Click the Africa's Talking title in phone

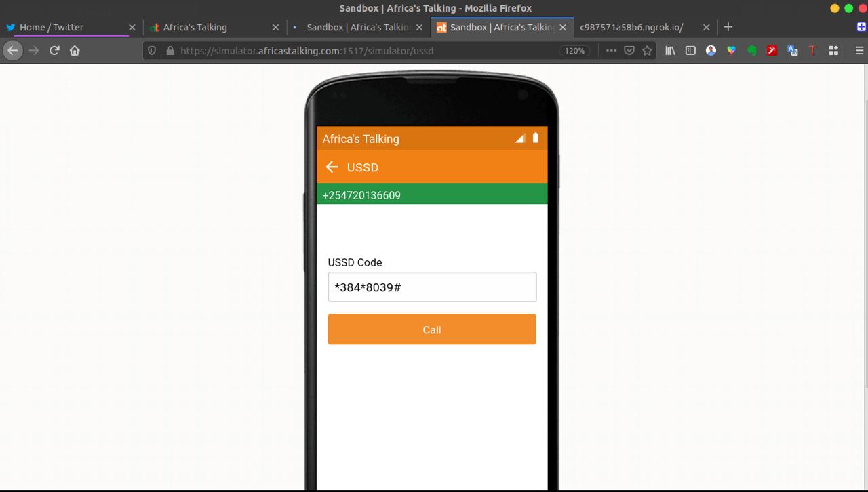click(x=361, y=139)
